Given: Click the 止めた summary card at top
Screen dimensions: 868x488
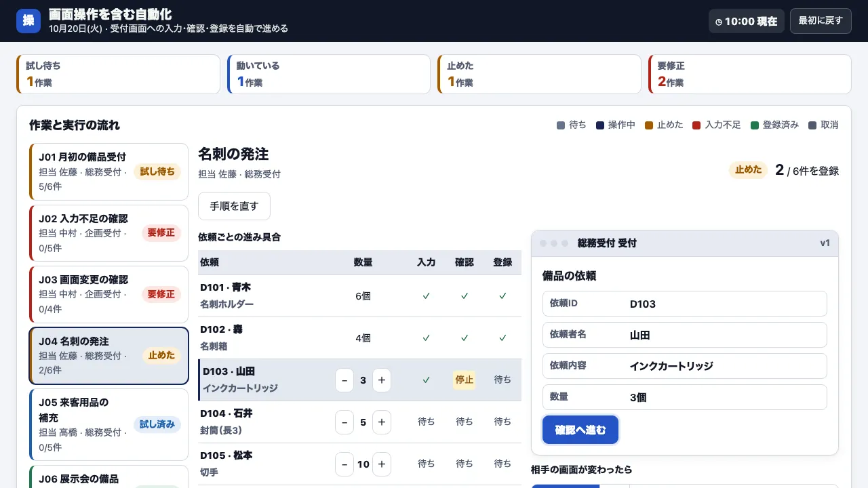Looking at the screenshot, I should pos(539,74).
